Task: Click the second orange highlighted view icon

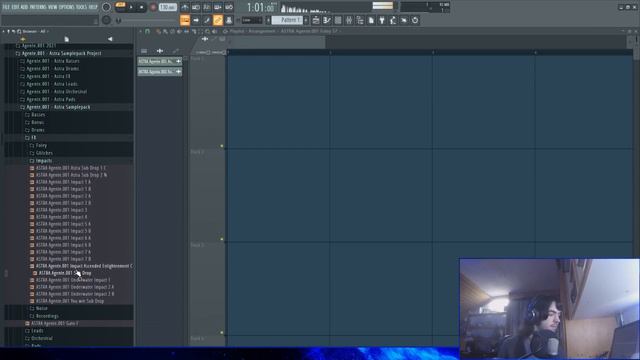Action: pyautogui.click(x=218, y=20)
